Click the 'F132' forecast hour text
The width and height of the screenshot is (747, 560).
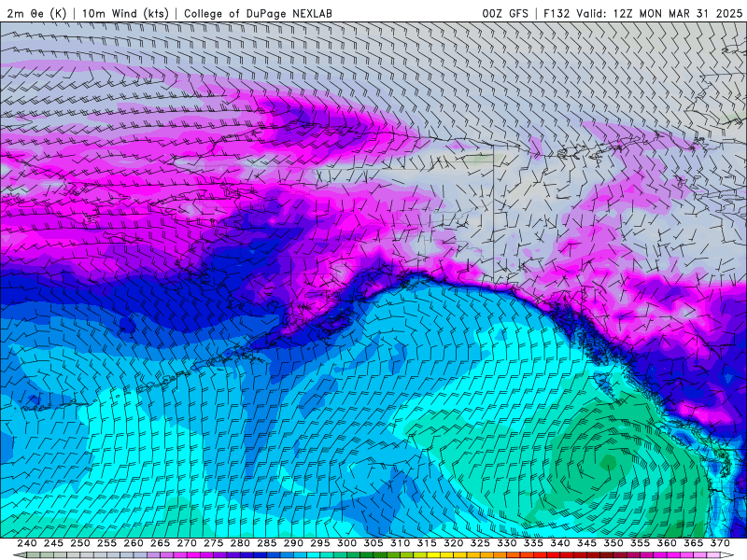(557, 13)
